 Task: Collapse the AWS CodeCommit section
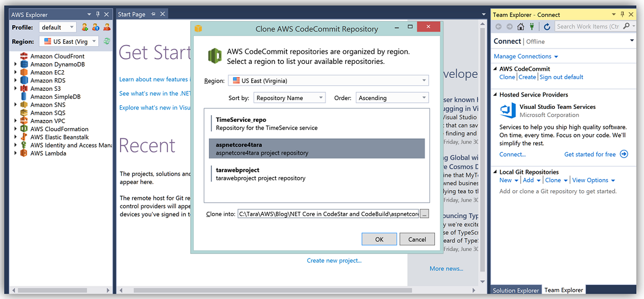(x=495, y=69)
